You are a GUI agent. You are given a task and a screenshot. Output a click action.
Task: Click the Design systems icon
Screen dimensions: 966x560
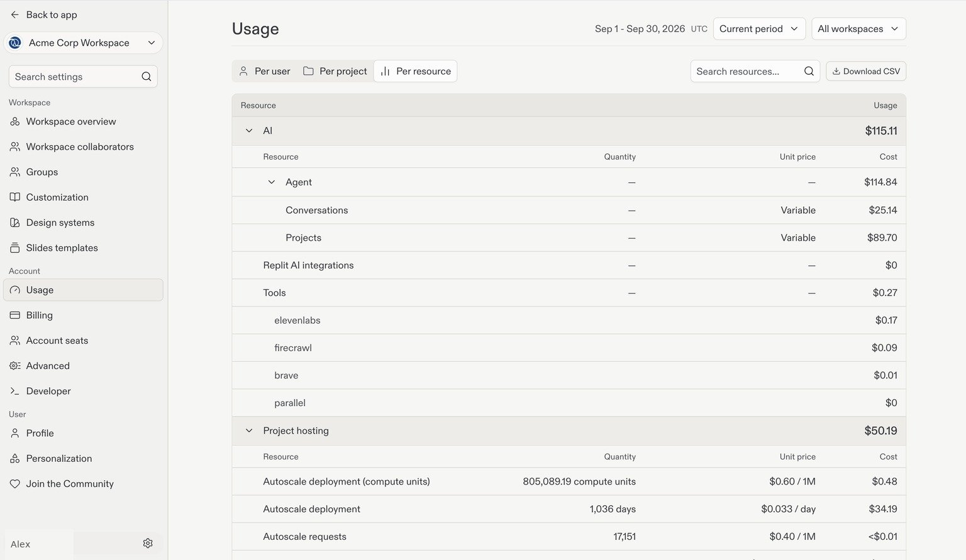(x=15, y=222)
